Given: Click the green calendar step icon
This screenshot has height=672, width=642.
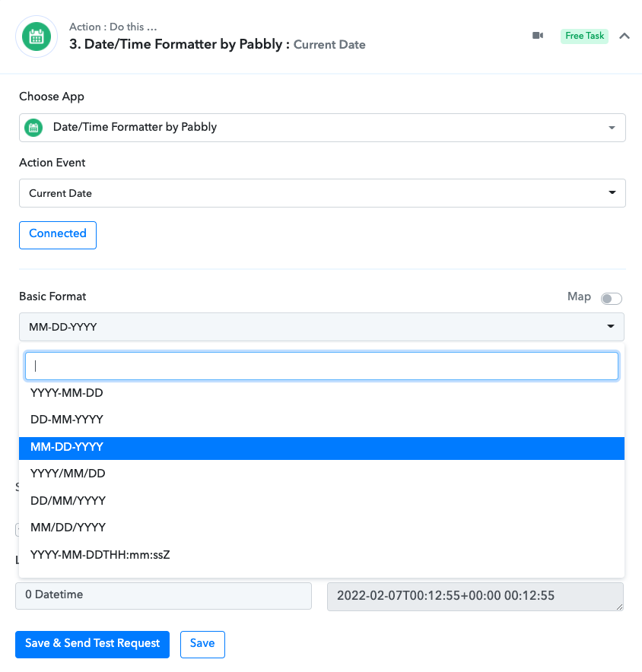Looking at the screenshot, I should (x=37, y=36).
